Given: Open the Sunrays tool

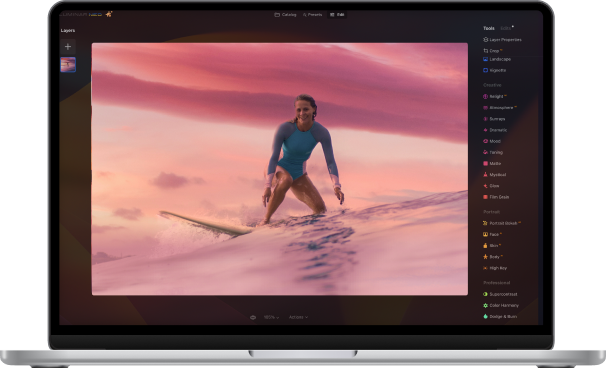Looking at the screenshot, I should click(x=494, y=119).
